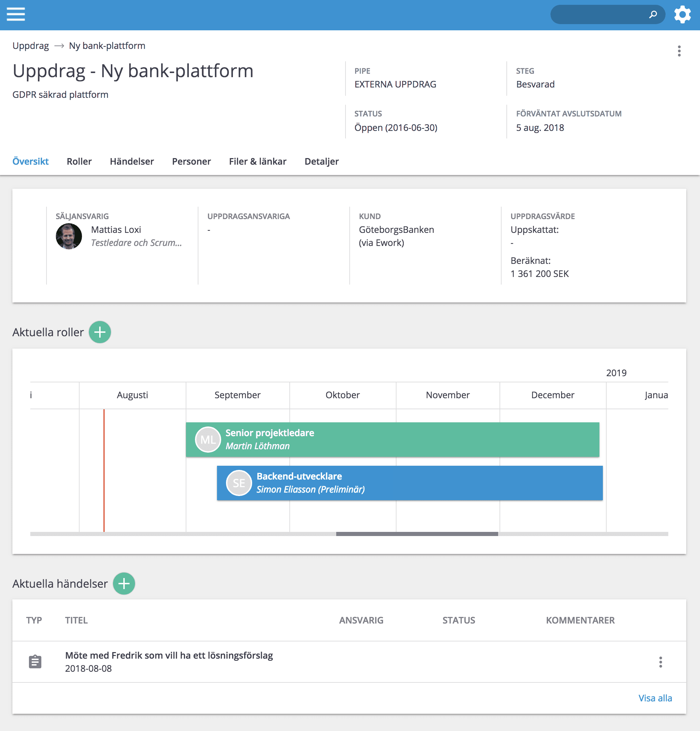
Task: Open the Filer & länkar tab
Action: pyautogui.click(x=258, y=162)
